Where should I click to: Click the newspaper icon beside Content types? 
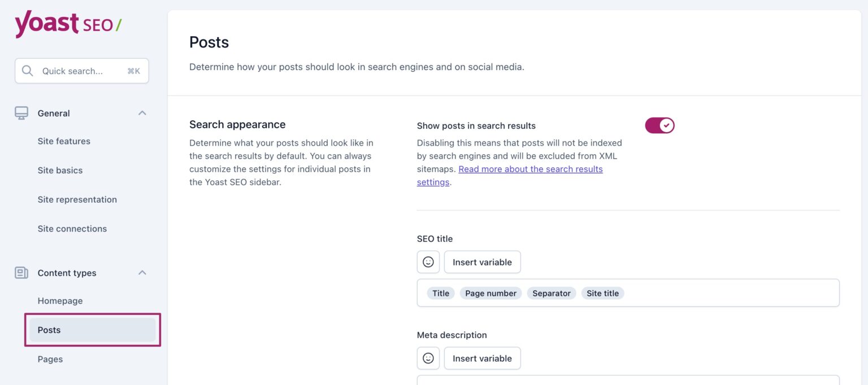point(21,272)
